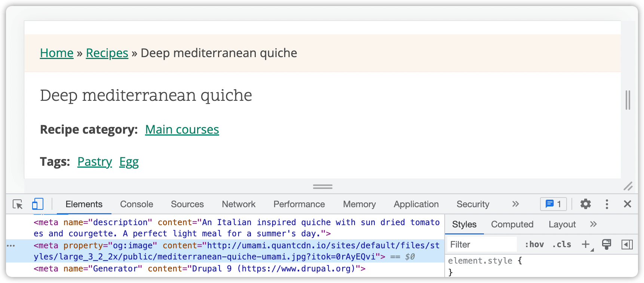Click the Styles Filter input field
Screen dimensions: 644x283
coord(482,244)
